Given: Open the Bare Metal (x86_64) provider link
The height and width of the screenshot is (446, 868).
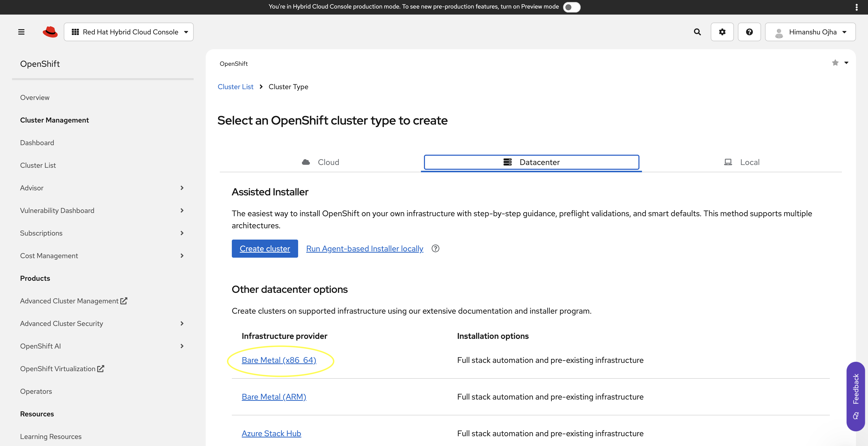Looking at the screenshot, I should (279, 360).
